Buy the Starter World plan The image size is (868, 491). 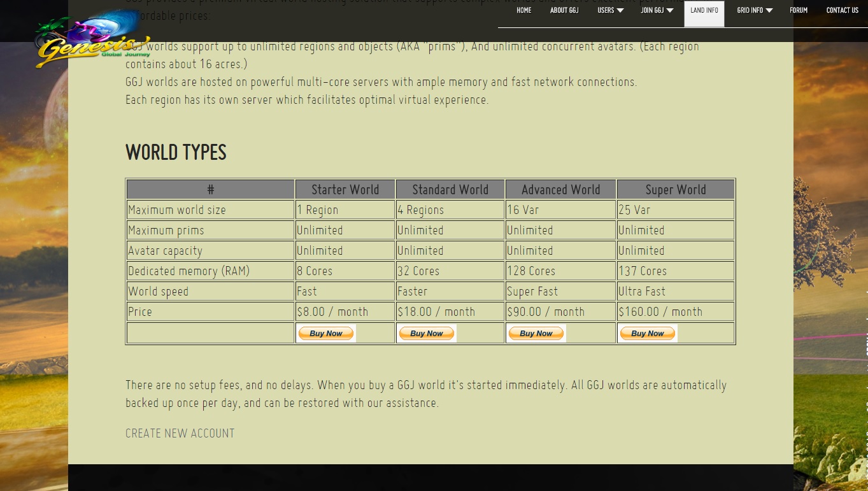(326, 333)
